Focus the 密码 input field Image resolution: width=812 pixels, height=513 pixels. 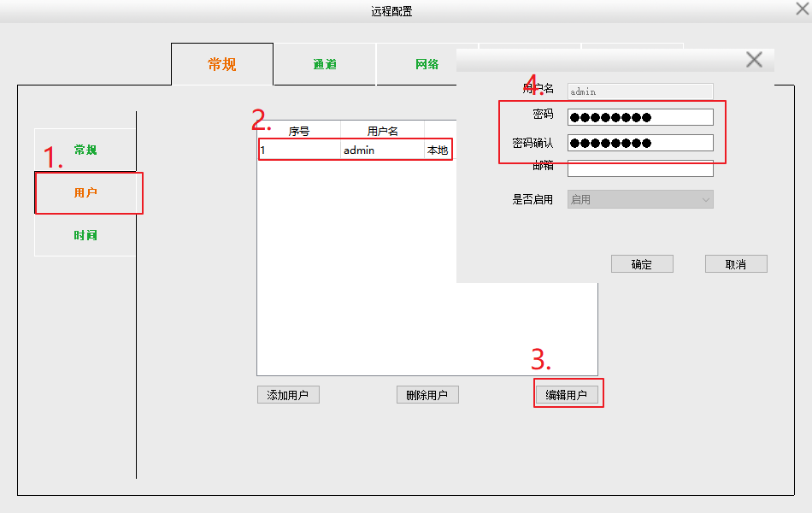640,117
